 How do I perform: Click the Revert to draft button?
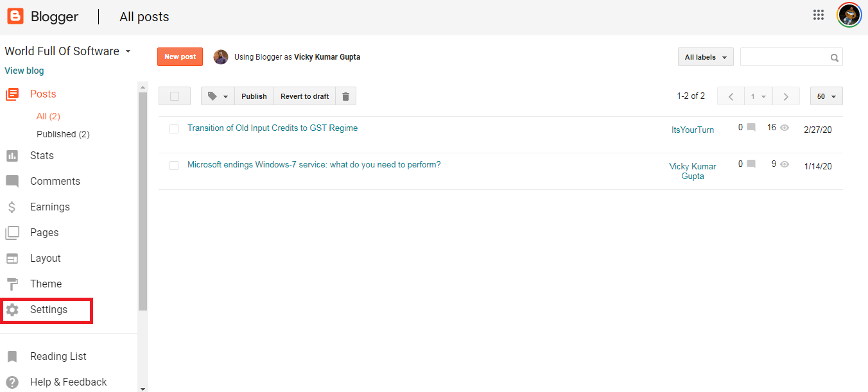pyautogui.click(x=305, y=96)
